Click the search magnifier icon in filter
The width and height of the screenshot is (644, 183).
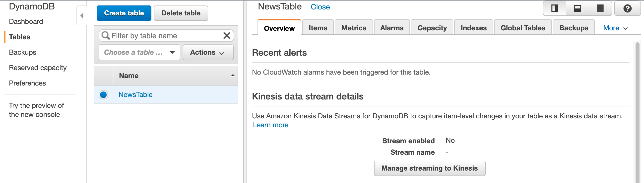106,36
